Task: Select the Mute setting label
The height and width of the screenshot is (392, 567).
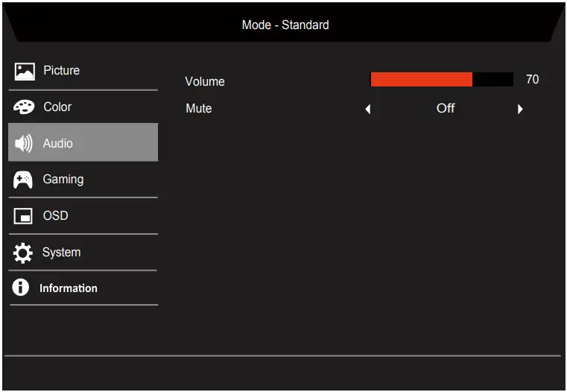Action: tap(199, 109)
